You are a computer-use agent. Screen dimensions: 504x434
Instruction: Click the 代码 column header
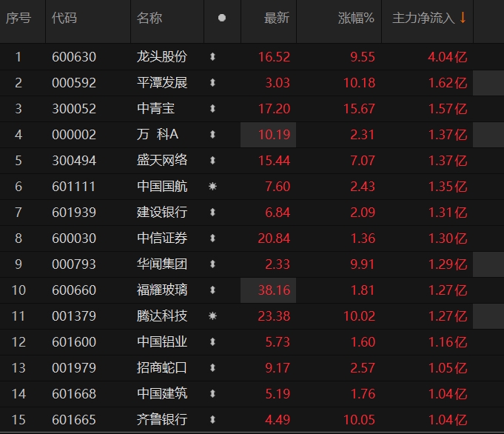[x=64, y=19]
